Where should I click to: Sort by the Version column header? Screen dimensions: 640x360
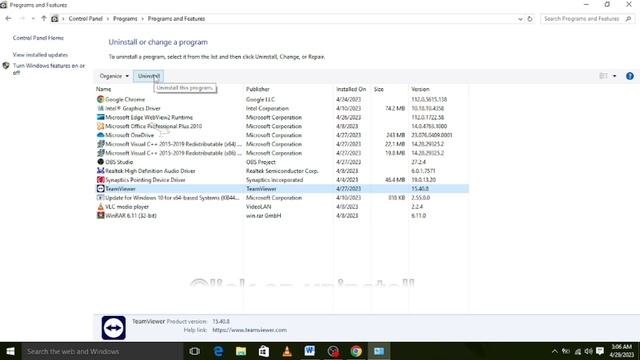[420, 89]
